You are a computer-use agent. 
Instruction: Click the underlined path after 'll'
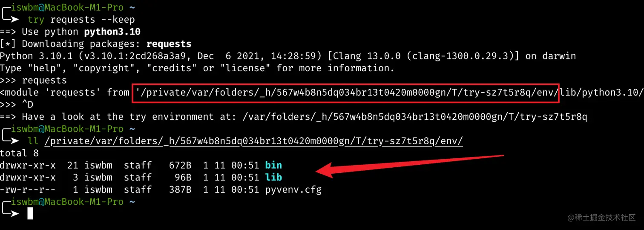click(x=253, y=141)
